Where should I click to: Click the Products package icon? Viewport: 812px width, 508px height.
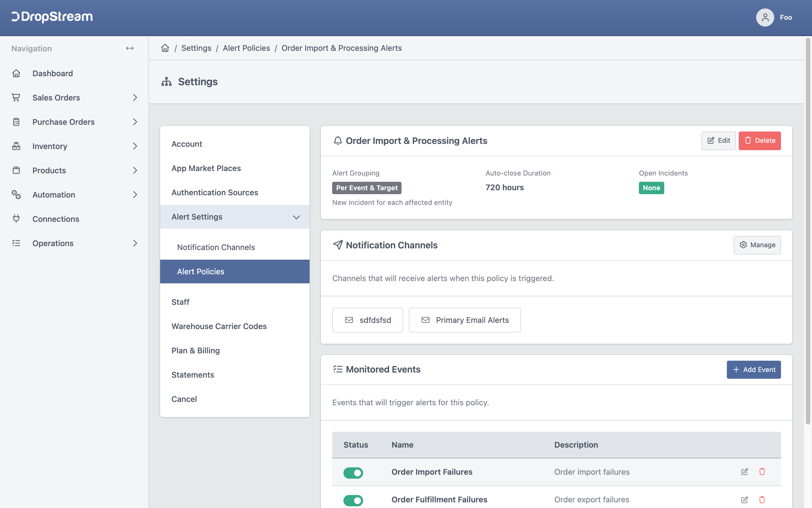pos(16,170)
